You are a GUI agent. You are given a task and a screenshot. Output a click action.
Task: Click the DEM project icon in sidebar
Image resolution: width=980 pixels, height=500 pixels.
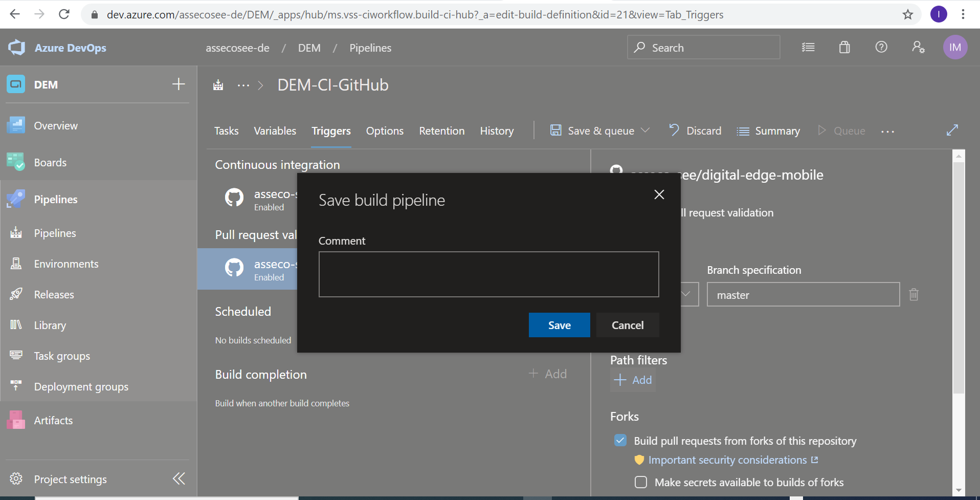coord(16,84)
